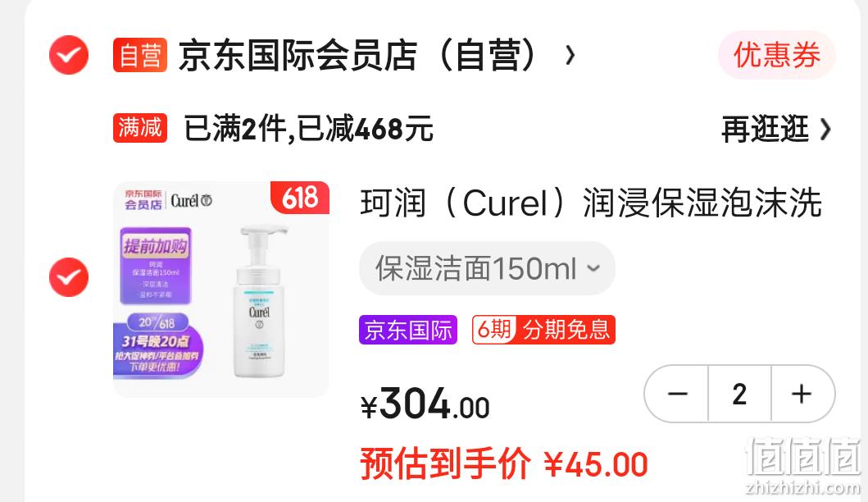This screenshot has height=502, width=868.
Task: Tap the 6期 分期免息 installment tag
Action: pyautogui.click(x=543, y=330)
